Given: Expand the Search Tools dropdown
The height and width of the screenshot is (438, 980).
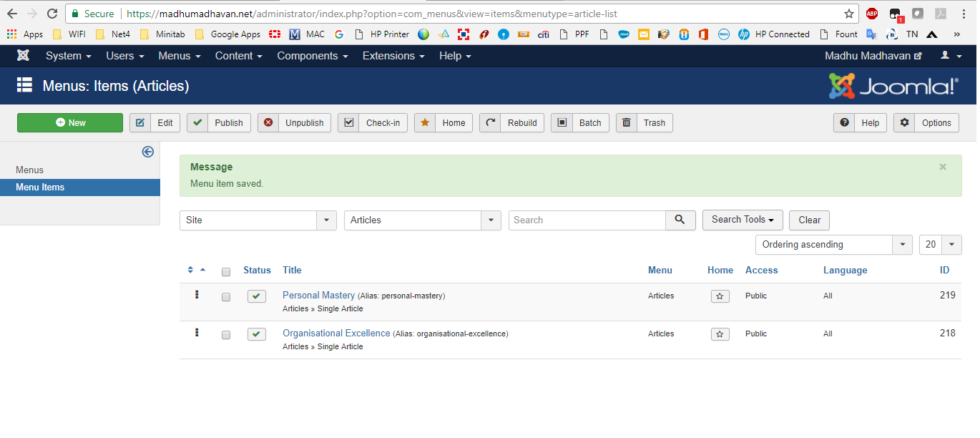Looking at the screenshot, I should point(743,220).
